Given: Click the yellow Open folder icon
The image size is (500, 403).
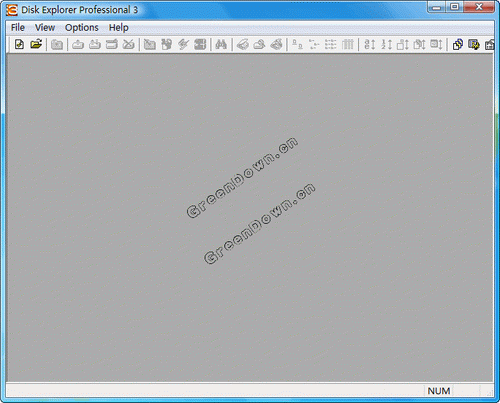Looking at the screenshot, I should click(x=36, y=44).
